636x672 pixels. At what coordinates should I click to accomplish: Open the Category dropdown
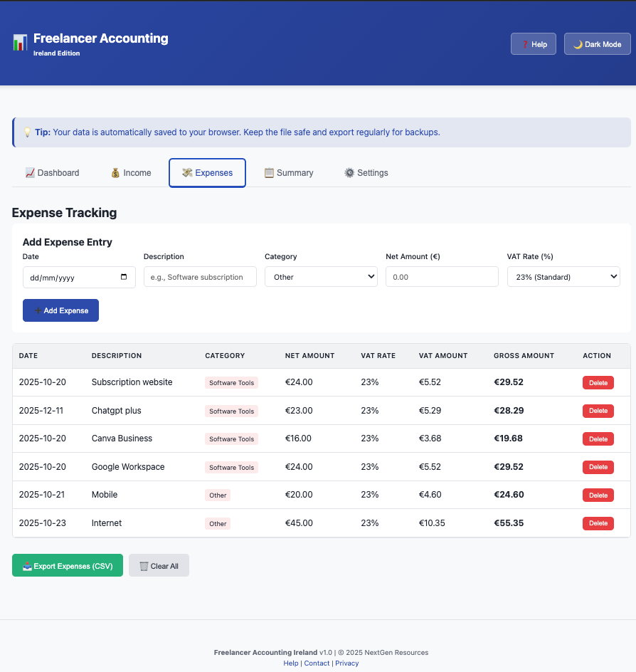click(x=321, y=277)
